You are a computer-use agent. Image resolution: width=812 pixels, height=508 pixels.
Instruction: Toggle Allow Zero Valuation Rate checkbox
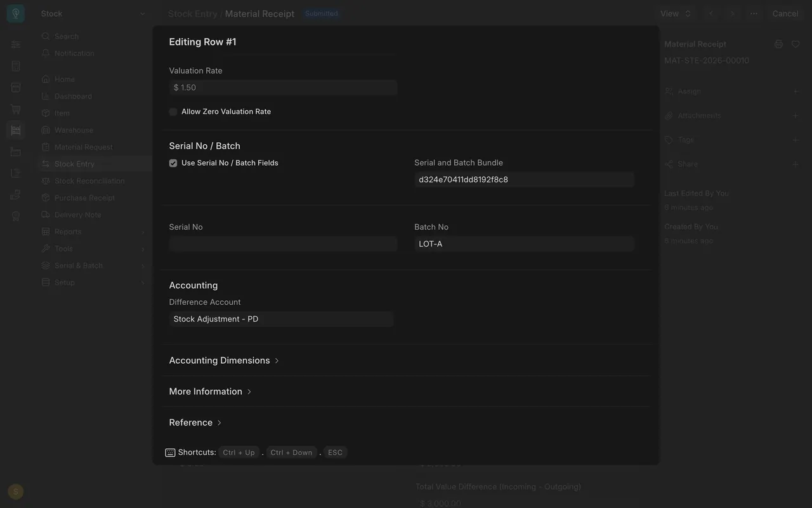[x=173, y=112]
